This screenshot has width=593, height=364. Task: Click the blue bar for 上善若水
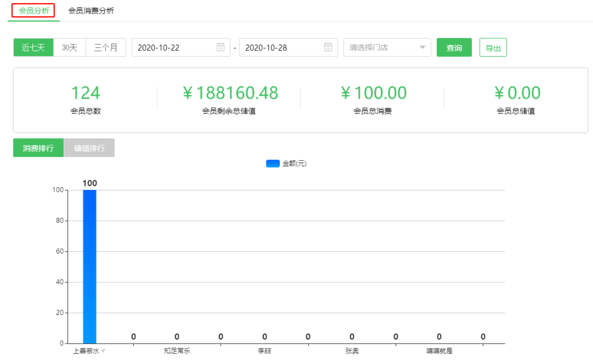pos(90,263)
